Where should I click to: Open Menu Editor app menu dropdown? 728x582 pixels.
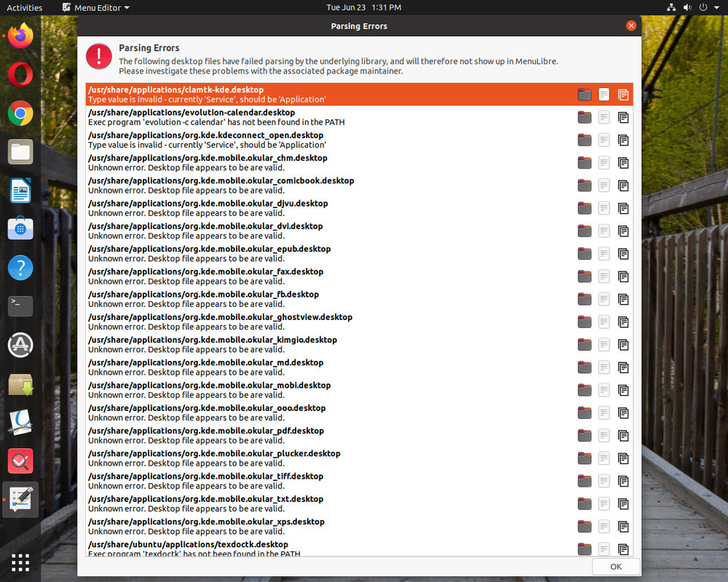point(96,7)
